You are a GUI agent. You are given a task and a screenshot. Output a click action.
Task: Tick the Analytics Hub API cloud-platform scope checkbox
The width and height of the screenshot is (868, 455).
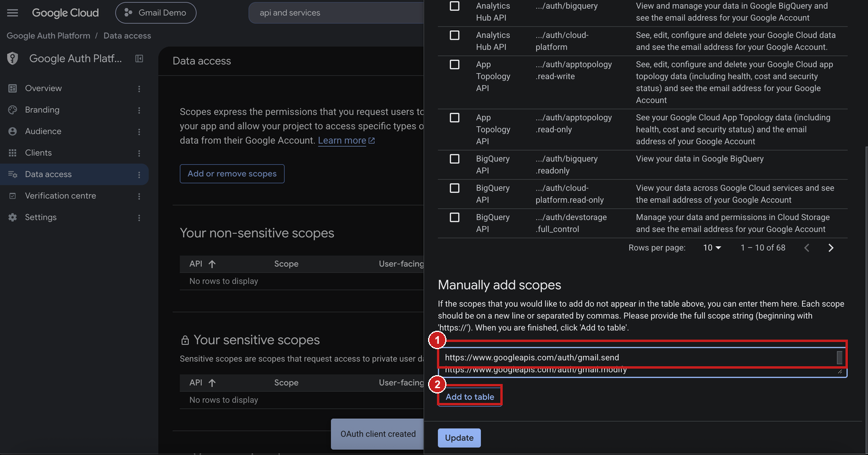(455, 35)
